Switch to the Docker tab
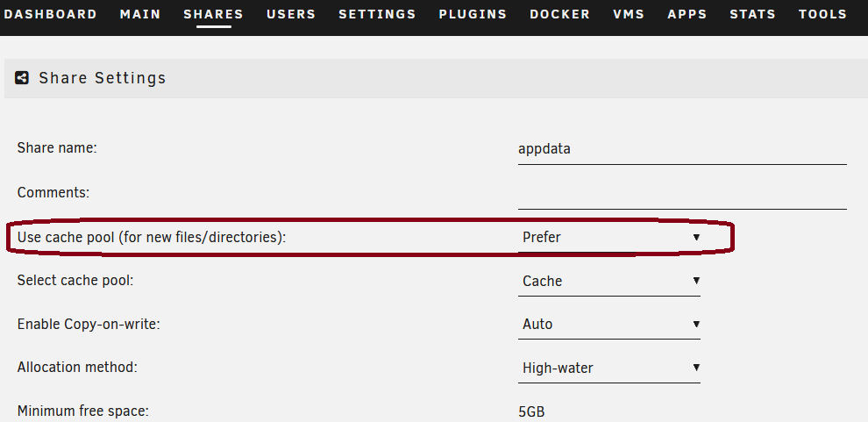The height and width of the screenshot is (422, 868). coord(559,14)
